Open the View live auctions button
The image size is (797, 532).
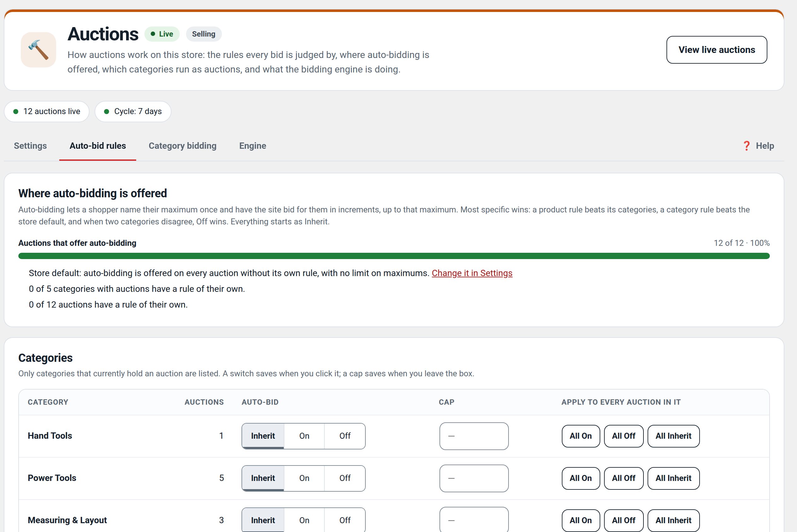click(x=717, y=49)
